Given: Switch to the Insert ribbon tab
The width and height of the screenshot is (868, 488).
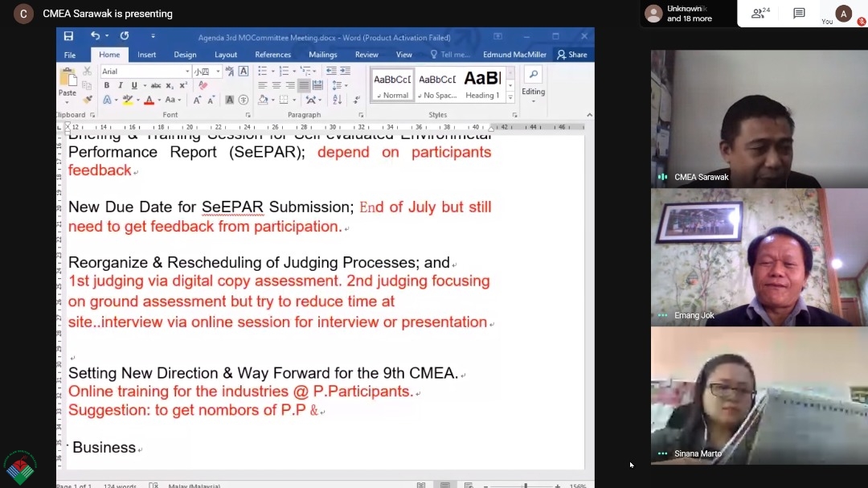Looking at the screenshot, I should coord(147,55).
